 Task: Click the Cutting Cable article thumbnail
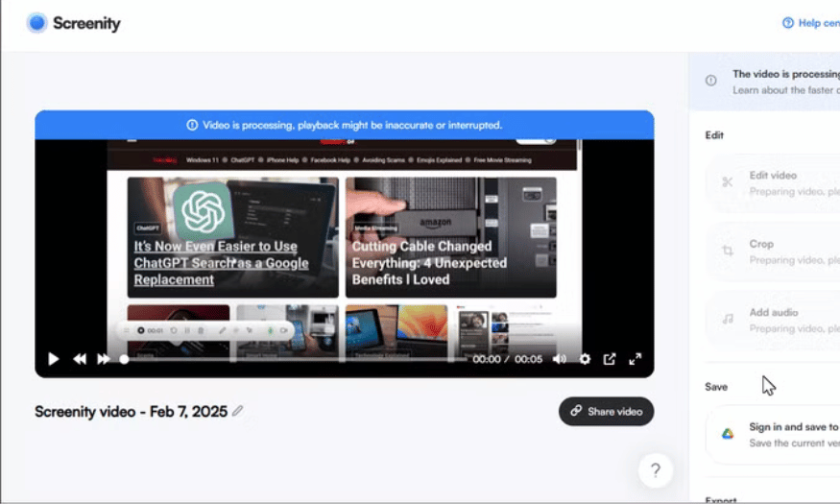pyautogui.click(x=450, y=237)
